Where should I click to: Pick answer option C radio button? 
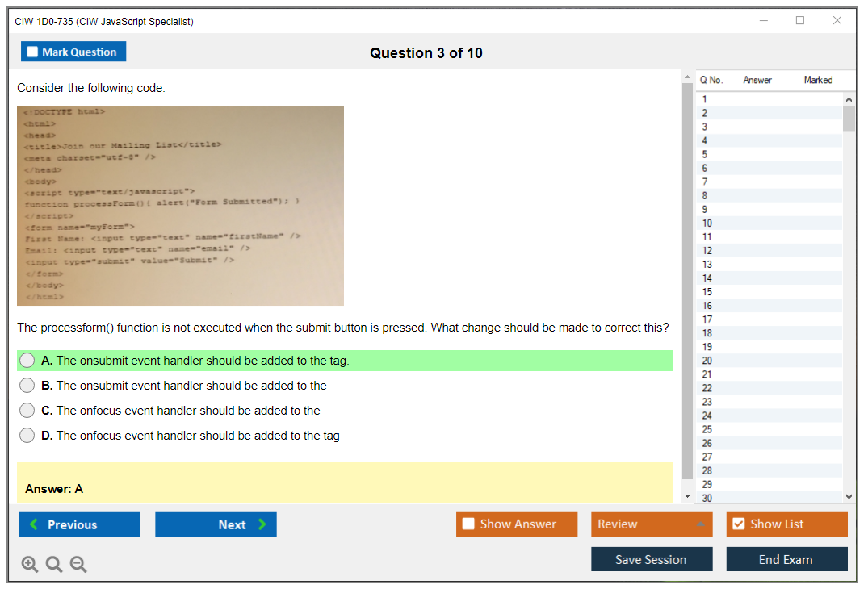[27, 411]
